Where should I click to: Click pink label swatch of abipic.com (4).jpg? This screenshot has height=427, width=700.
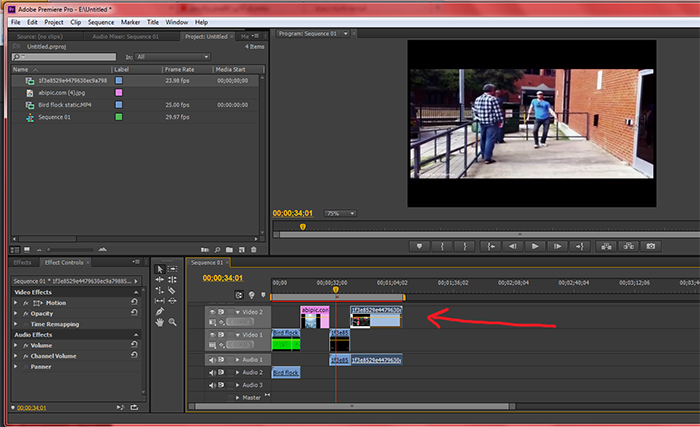point(119,92)
